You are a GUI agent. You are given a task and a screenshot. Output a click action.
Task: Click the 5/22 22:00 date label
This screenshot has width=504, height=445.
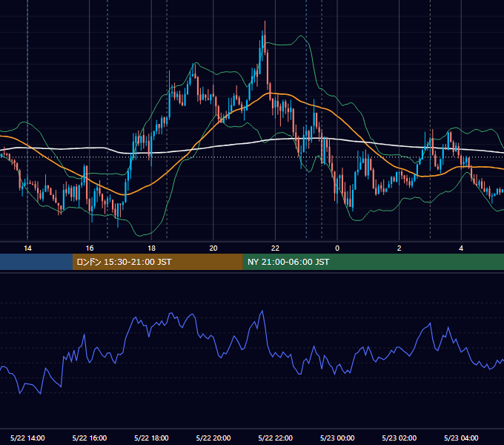click(x=276, y=438)
